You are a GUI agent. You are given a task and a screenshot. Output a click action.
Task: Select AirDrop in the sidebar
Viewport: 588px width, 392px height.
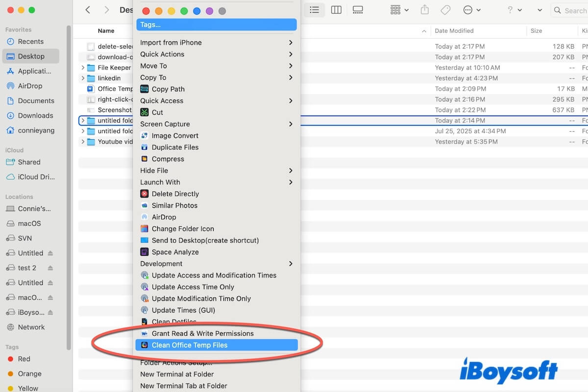point(31,86)
